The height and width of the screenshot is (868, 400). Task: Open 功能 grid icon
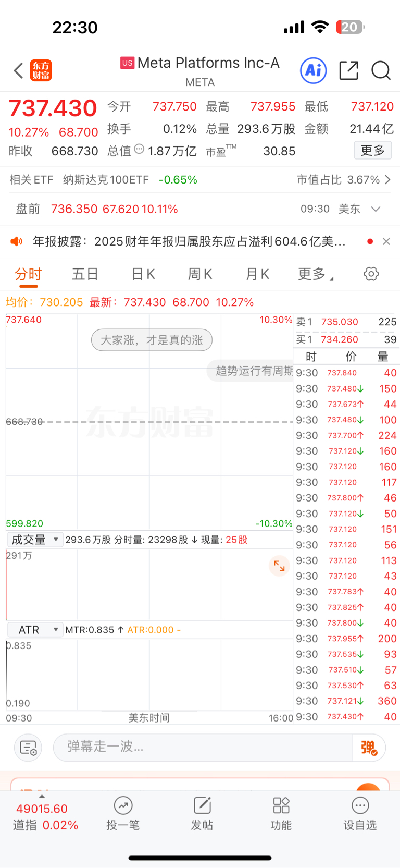(x=281, y=813)
